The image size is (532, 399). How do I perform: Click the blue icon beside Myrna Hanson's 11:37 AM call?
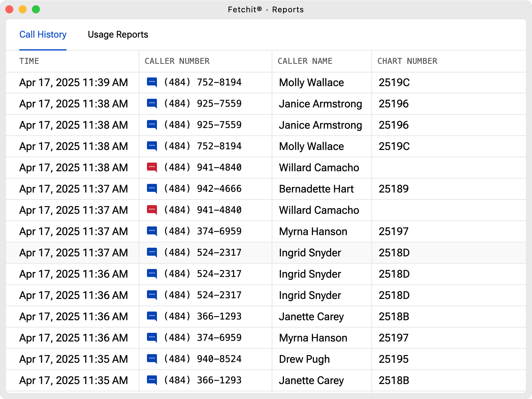(x=152, y=231)
